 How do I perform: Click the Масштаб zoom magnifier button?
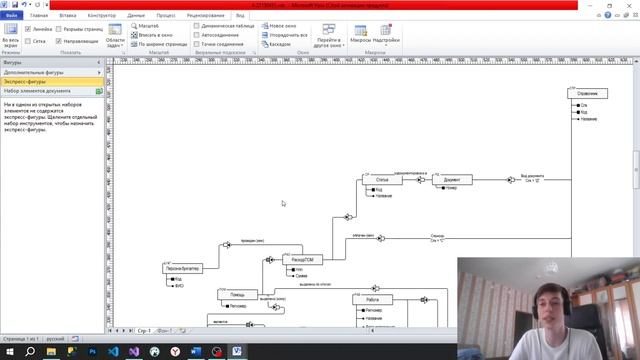[145, 26]
